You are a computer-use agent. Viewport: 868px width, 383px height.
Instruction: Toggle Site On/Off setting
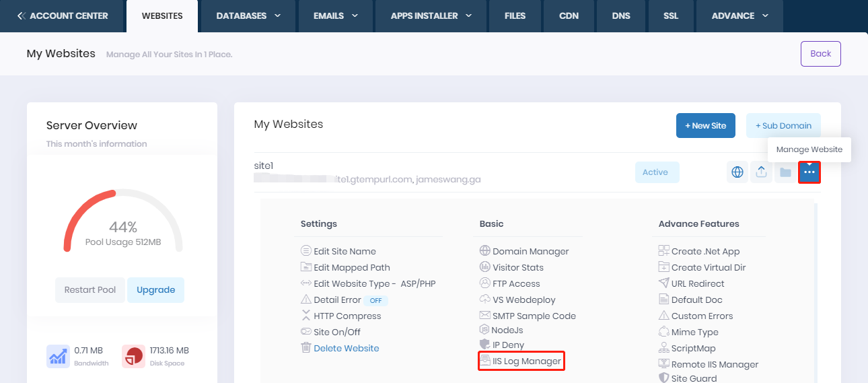(336, 332)
